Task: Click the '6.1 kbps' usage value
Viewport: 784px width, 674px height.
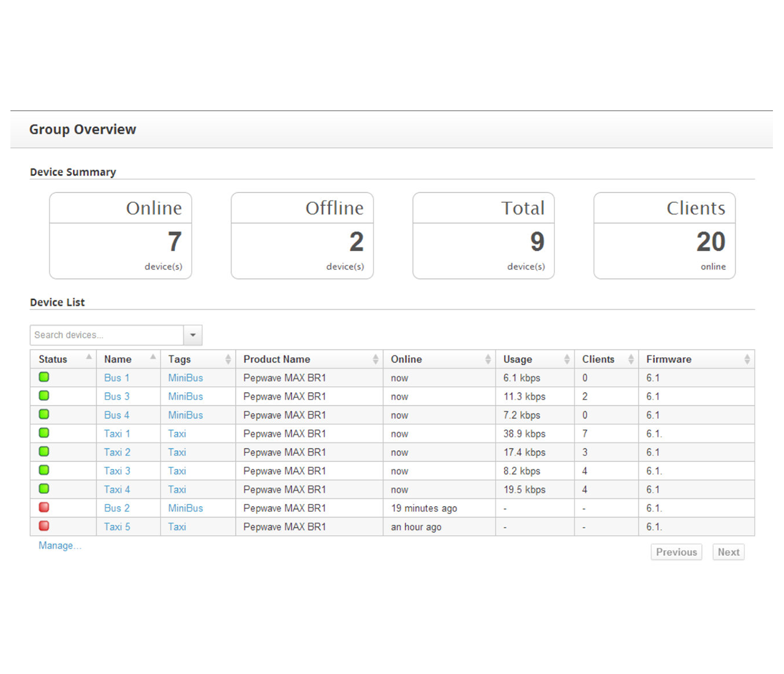Action: pos(522,378)
